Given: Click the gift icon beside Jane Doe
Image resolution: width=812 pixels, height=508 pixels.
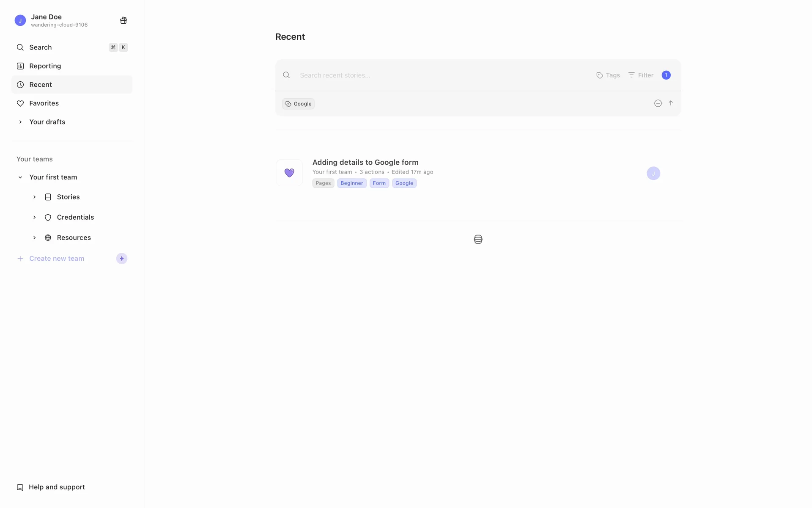Looking at the screenshot, I should 123,20.
